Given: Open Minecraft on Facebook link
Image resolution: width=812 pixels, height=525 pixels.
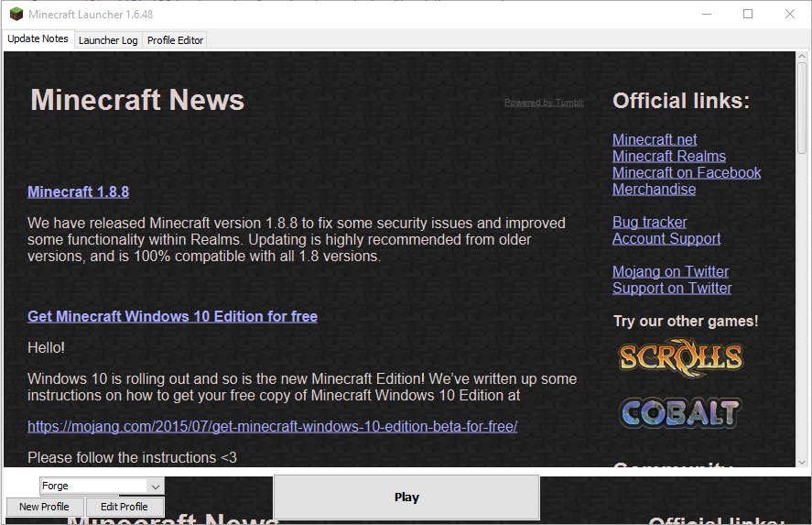Looking at the screenshot, I should click(687, 173).
